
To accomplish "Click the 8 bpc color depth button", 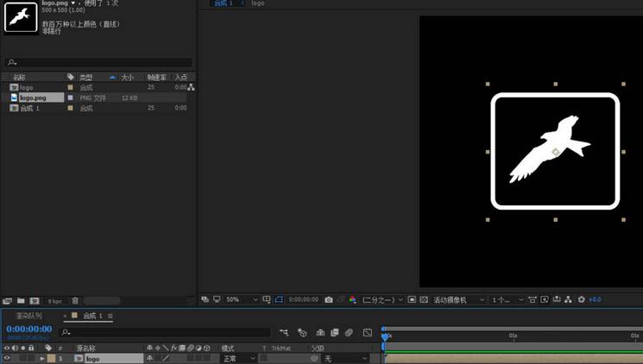I will point(55,300).
